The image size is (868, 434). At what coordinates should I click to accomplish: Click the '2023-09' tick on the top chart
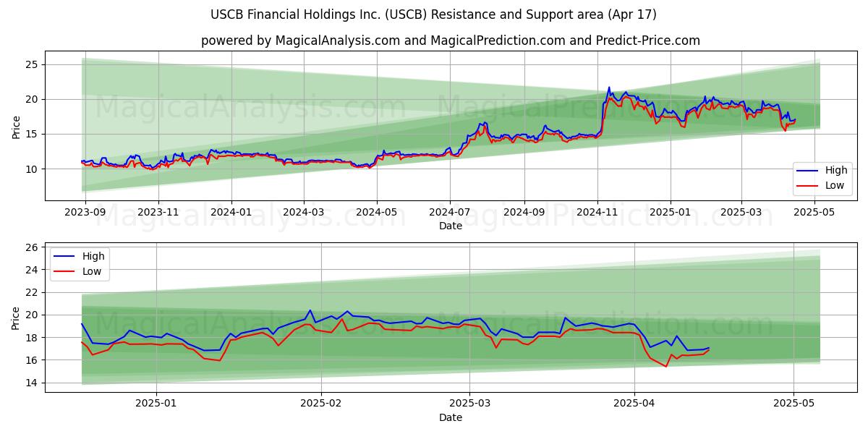pyautogui.click(x=85, y=212)
